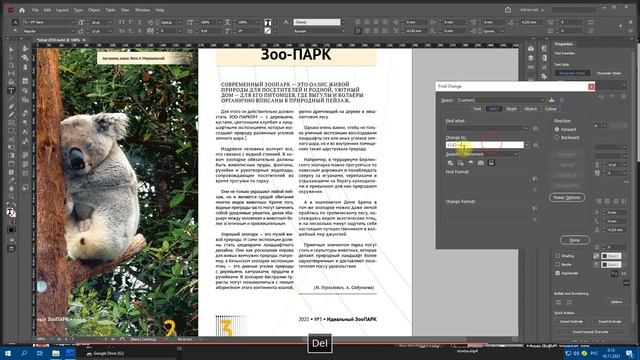640x360 pixels.
Task: Select the Zoom tool magnifier
Action: pos(11,196)
